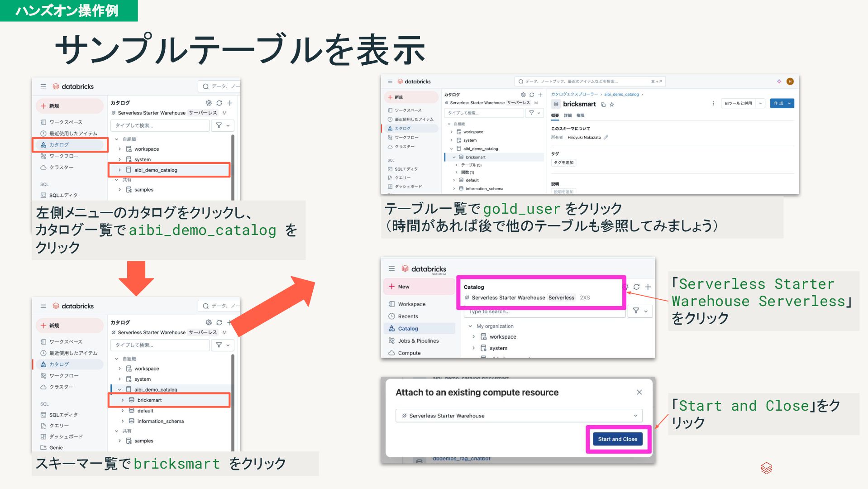868x489 pixels.
Task: Favorite bricksmart with the star icon
Action: (x=612, y=105)
